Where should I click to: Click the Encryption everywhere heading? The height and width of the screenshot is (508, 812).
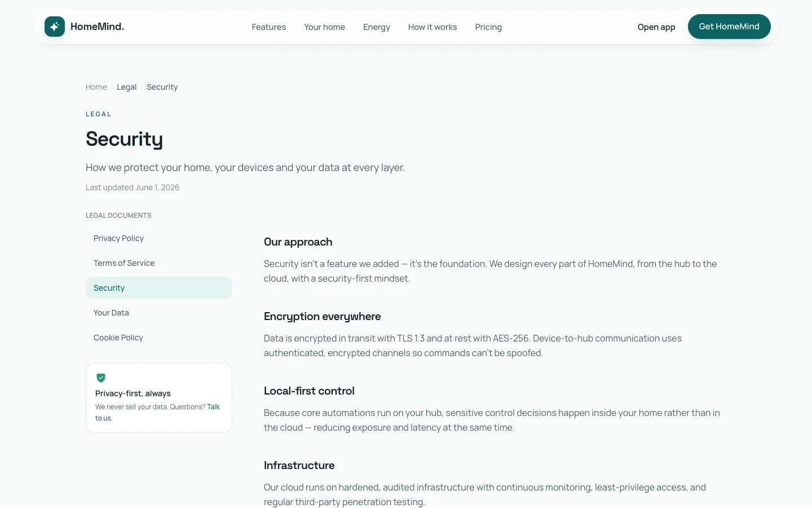(322, 316)
